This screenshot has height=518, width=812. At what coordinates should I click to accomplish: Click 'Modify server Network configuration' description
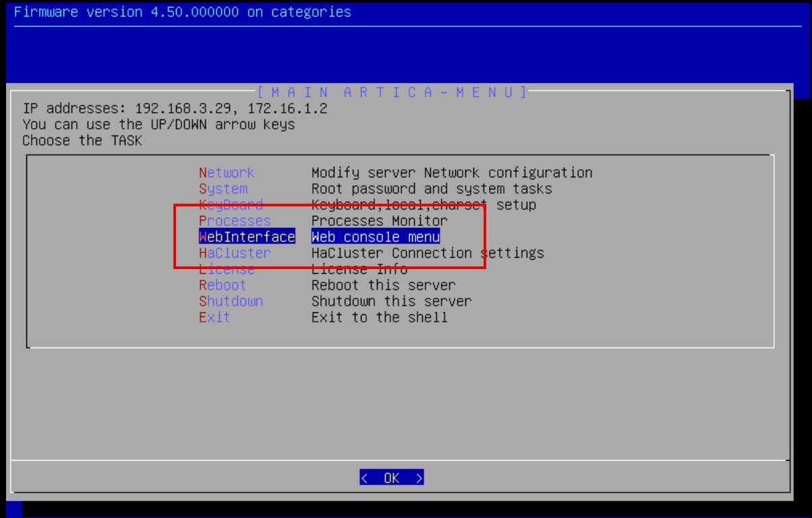coord(452,173)
